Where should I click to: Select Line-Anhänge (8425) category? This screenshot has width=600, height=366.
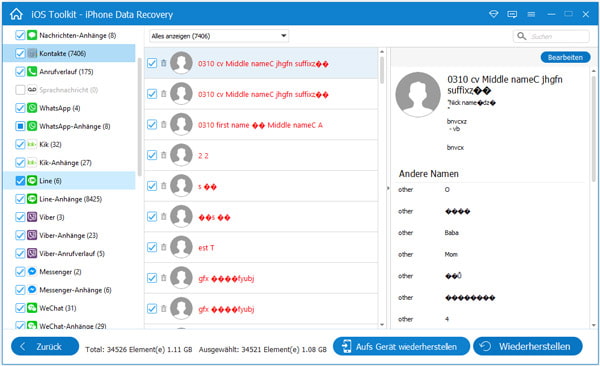[x=69, y=199]
